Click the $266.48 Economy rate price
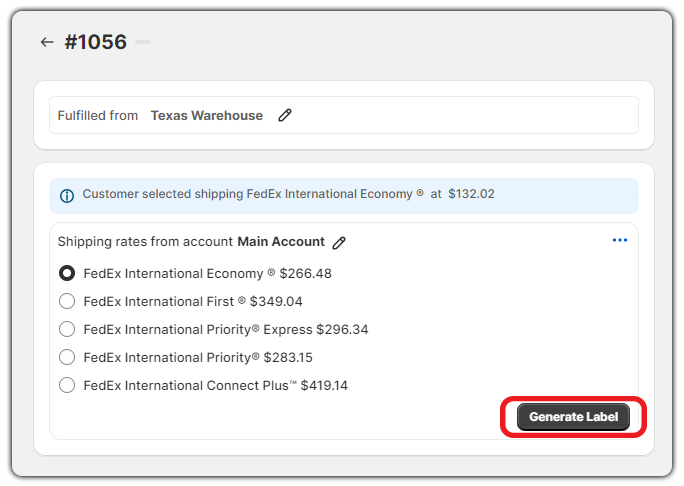The image size is (684, 486). [x=305, y=274]
